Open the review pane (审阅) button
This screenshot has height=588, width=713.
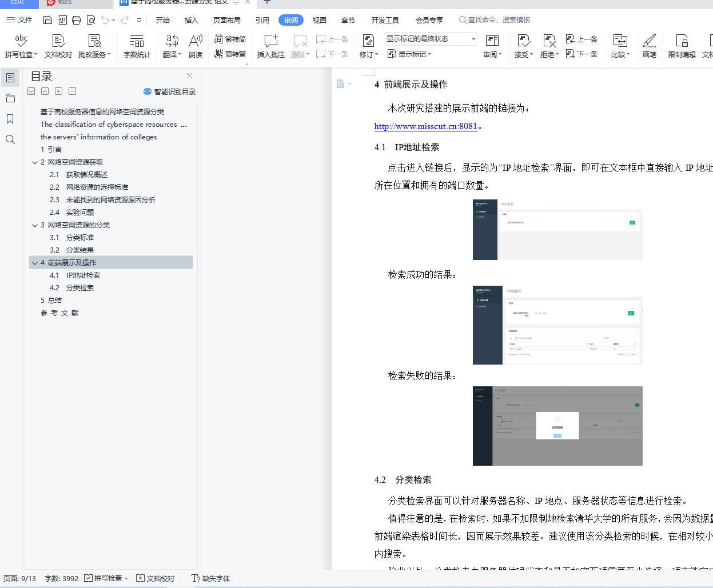tap(492, 46)
